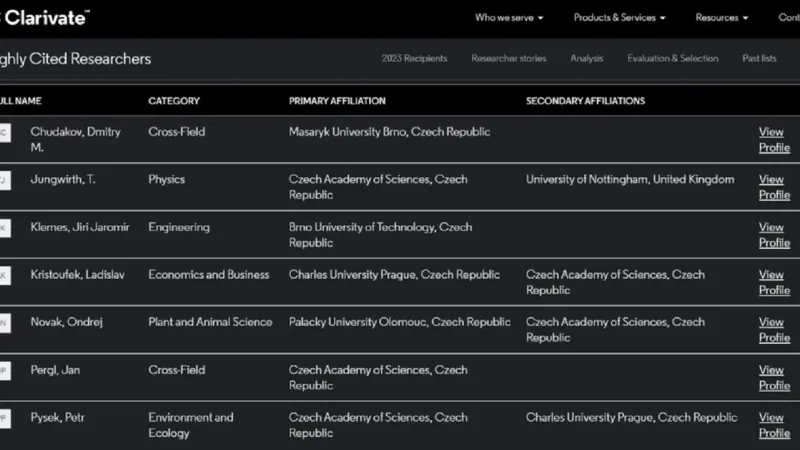Switch to the Analysis page
Image resolution: width=800 pixels, height=450 pixels.
(x=587, y=59)
